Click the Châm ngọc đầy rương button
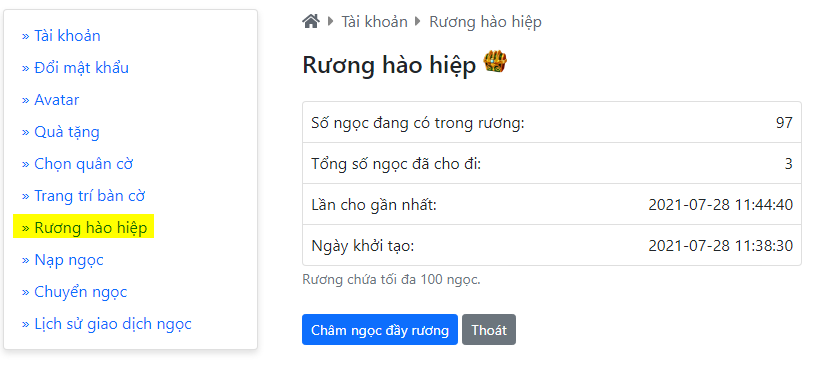819x366 pixels. pos(380,330)
